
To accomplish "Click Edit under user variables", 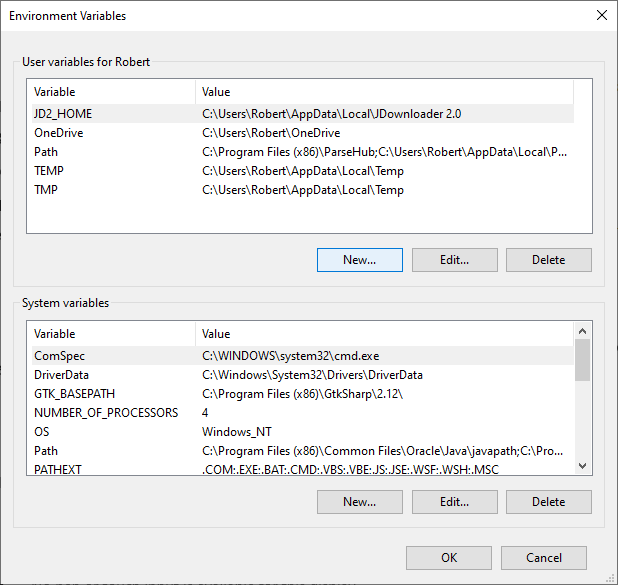I will [x=455, y=260].
